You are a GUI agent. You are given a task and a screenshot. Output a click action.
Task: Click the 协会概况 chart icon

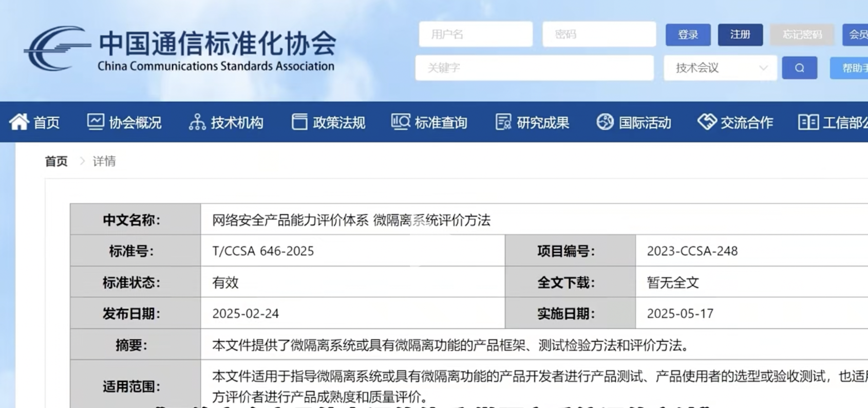(x=96, y=122)
